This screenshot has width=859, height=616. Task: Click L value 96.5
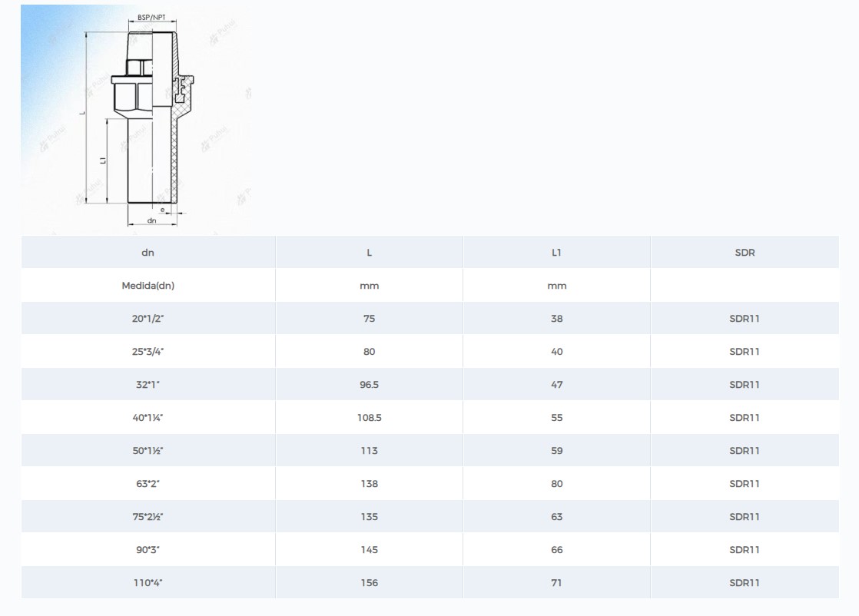pos(370,385)
